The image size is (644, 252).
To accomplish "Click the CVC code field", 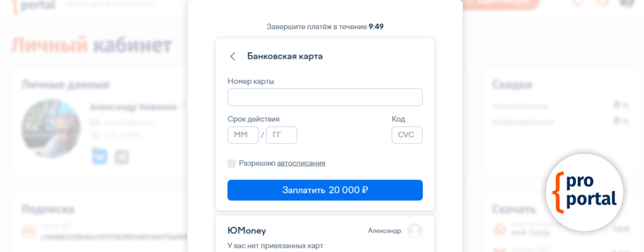I will pos(406,135).
